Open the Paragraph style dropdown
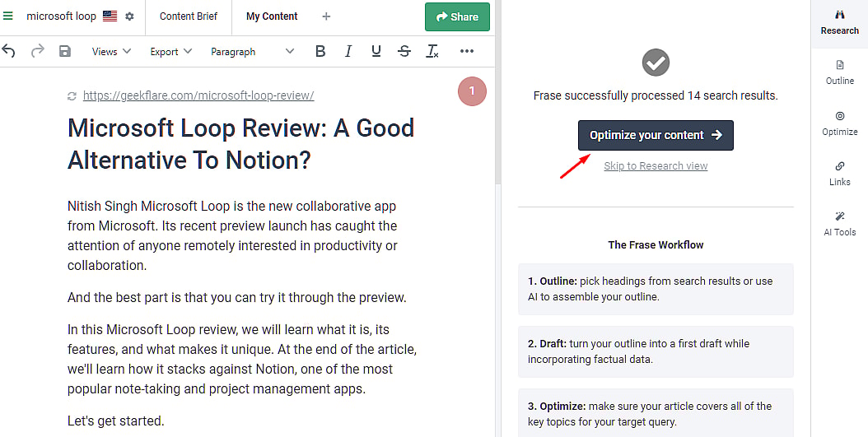This screenshot has height=437, width=868. 252,52
